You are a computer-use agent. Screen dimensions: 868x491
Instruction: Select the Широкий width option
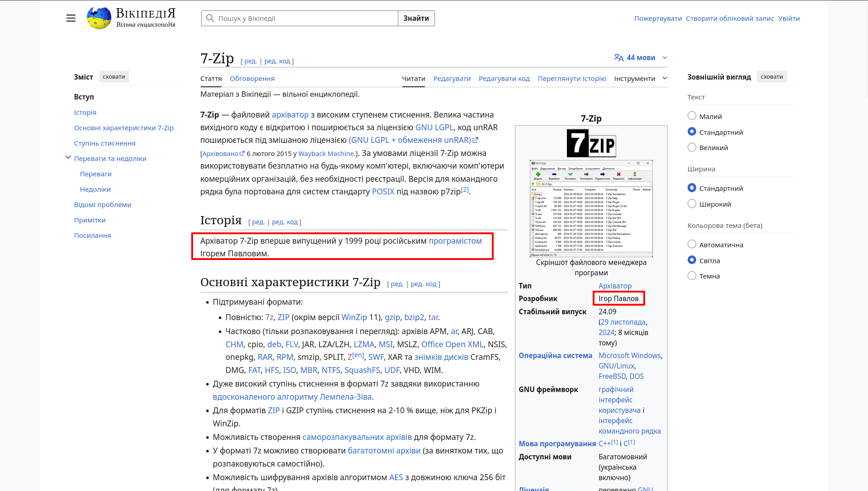point(692,204)
